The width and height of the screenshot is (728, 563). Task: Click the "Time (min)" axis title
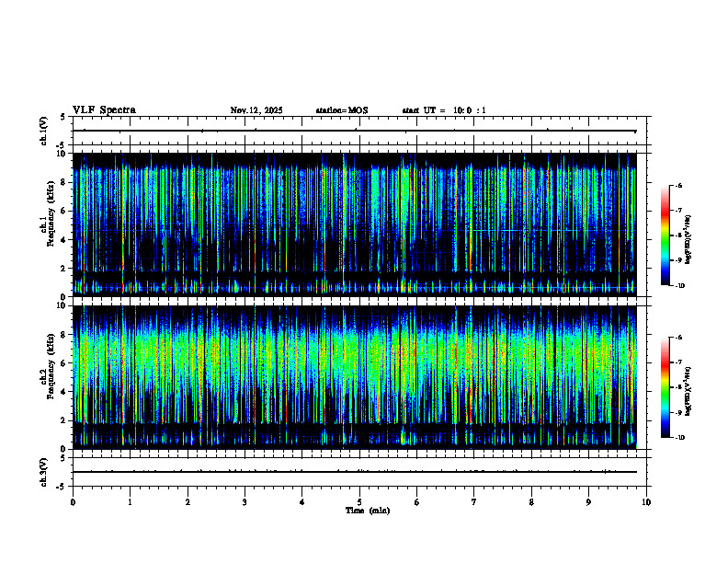(x=368, y=511)
